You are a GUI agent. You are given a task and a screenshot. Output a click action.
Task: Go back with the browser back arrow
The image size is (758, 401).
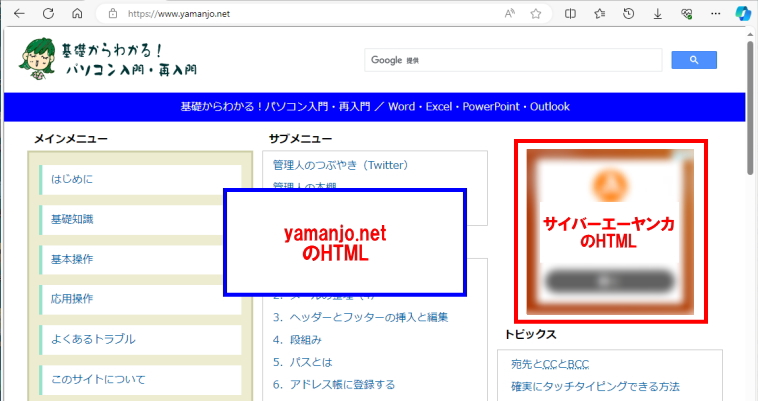[19, 14]
